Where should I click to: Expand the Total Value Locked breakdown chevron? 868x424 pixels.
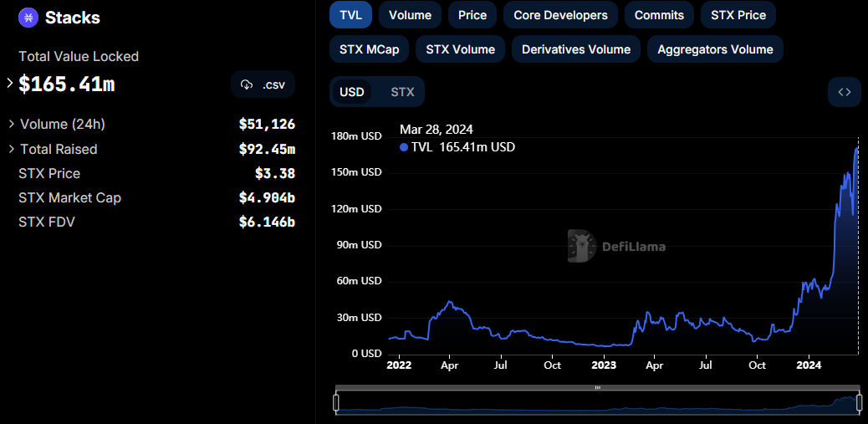(9, 84)
